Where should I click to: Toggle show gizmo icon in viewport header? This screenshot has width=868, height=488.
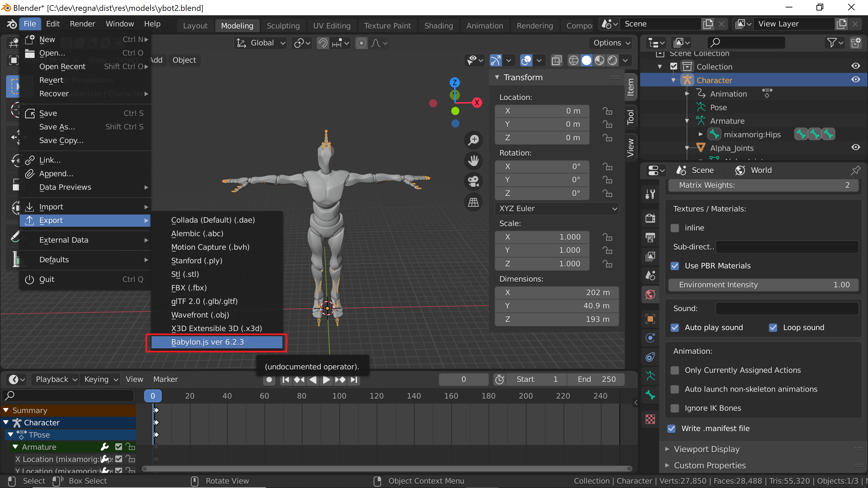[495, 60]
